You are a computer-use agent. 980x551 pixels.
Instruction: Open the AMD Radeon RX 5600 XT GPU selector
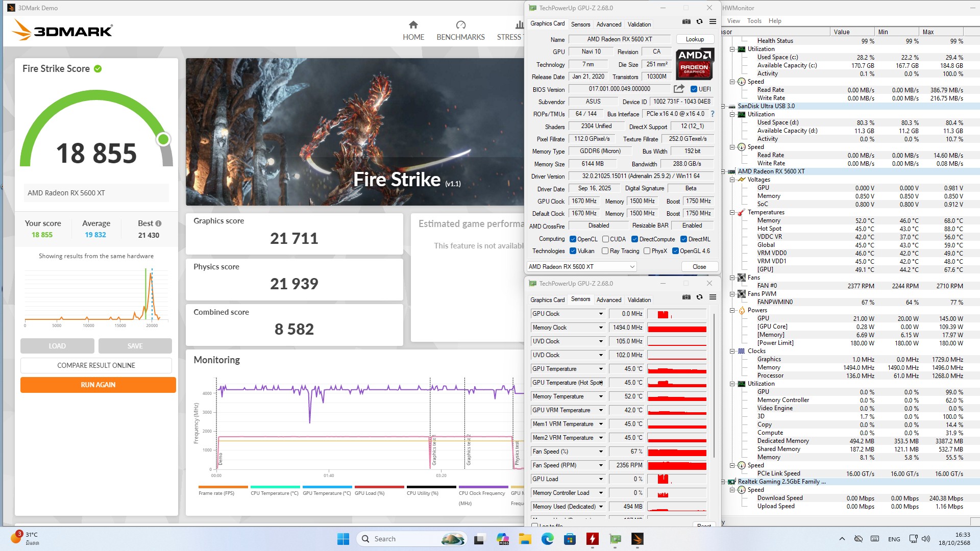(581, 267)
